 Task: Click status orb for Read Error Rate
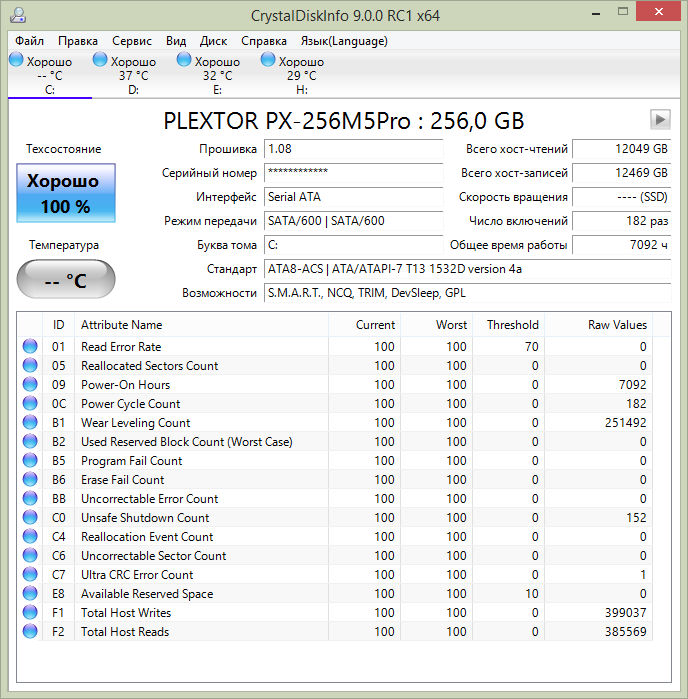[x=30, y=346]
